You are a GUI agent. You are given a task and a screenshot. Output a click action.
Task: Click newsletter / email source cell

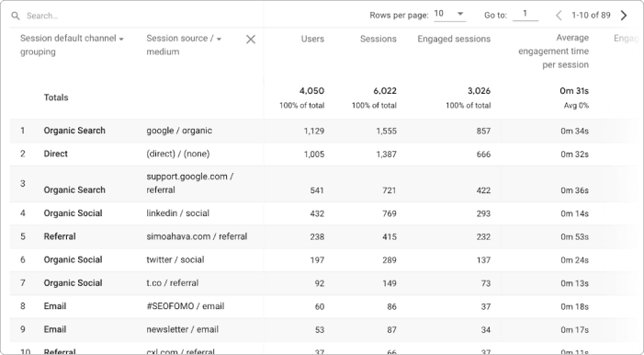(182, 329)
